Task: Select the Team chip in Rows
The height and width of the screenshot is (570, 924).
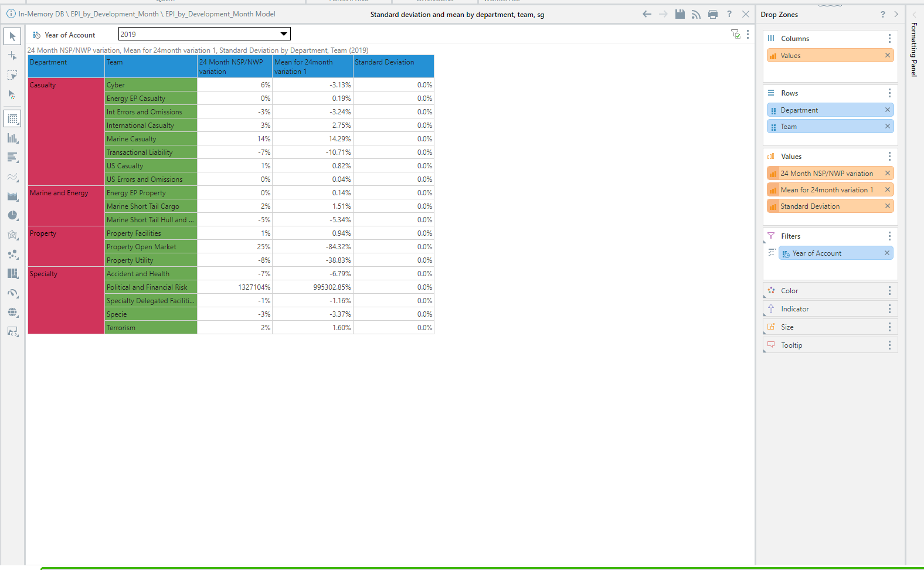Action: coord(830,126)
